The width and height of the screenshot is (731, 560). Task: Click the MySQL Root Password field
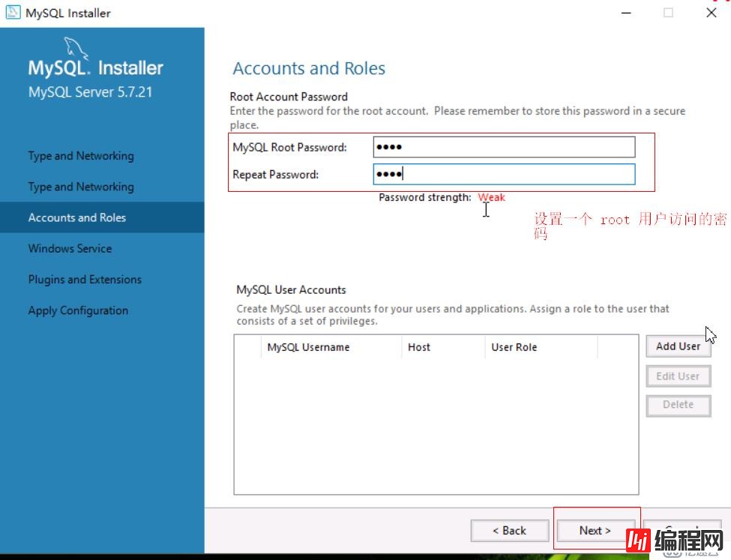point(502,147)
